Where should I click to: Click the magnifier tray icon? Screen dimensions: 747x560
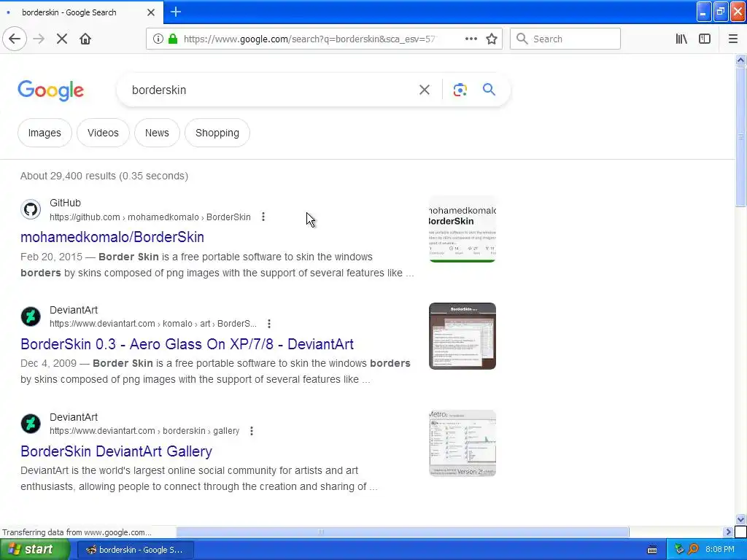(694, 550)
